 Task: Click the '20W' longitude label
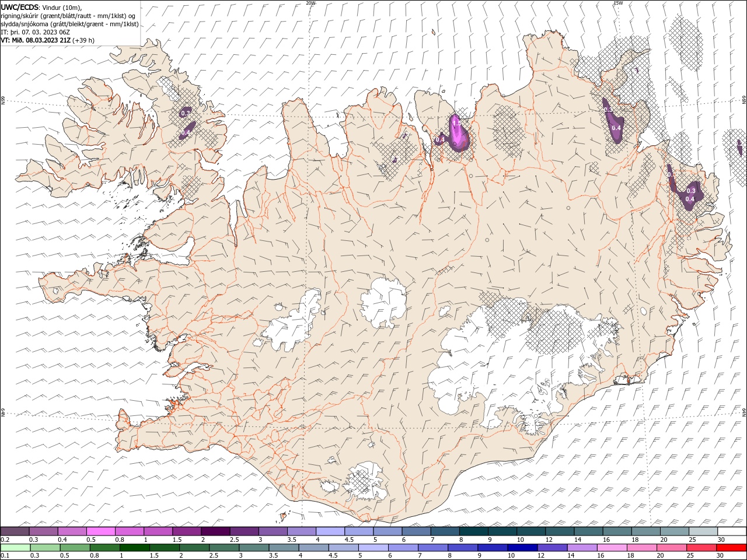pyautogui.click(x=310, y=3)
